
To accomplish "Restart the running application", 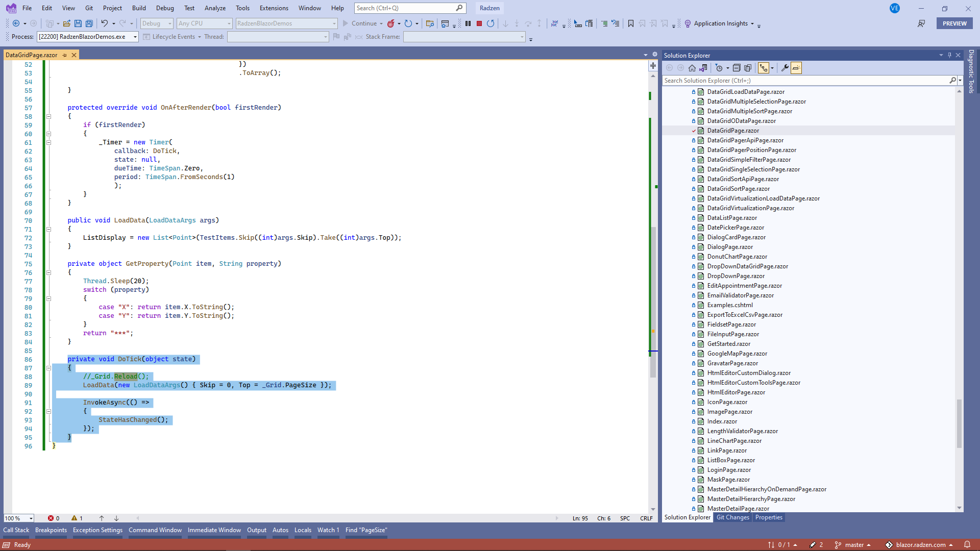I will [490, 23].
